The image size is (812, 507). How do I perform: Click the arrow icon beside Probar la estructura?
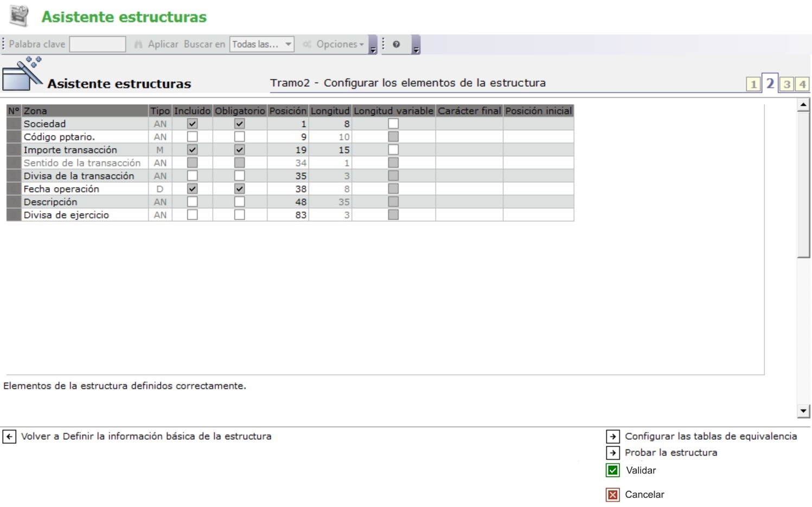(612, 453)
